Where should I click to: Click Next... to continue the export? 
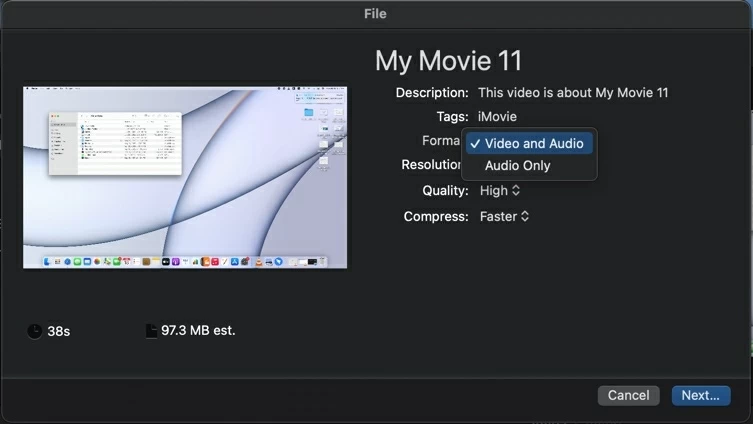click(700, 395)
